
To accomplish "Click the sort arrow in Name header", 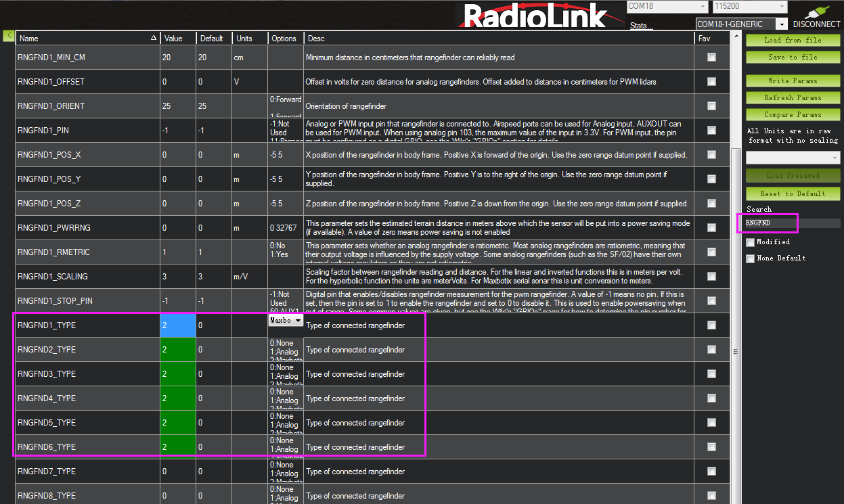I will tap(154, 39).
